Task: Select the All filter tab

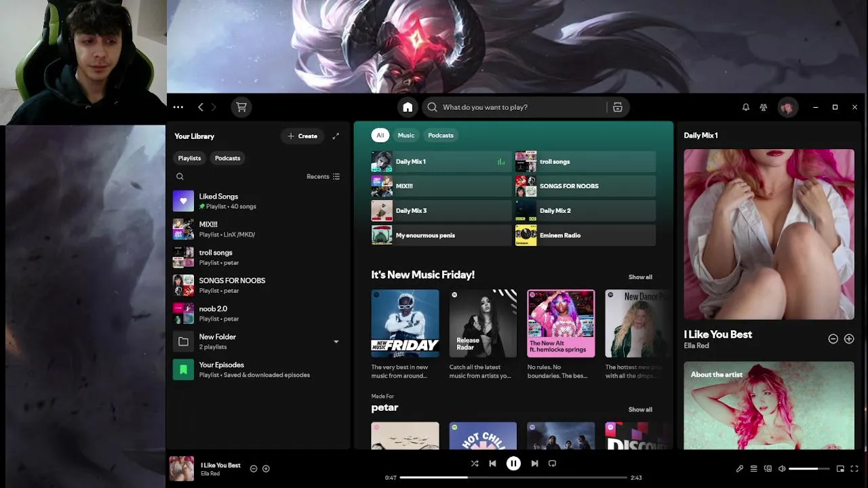Action: (x=380, y=136)
